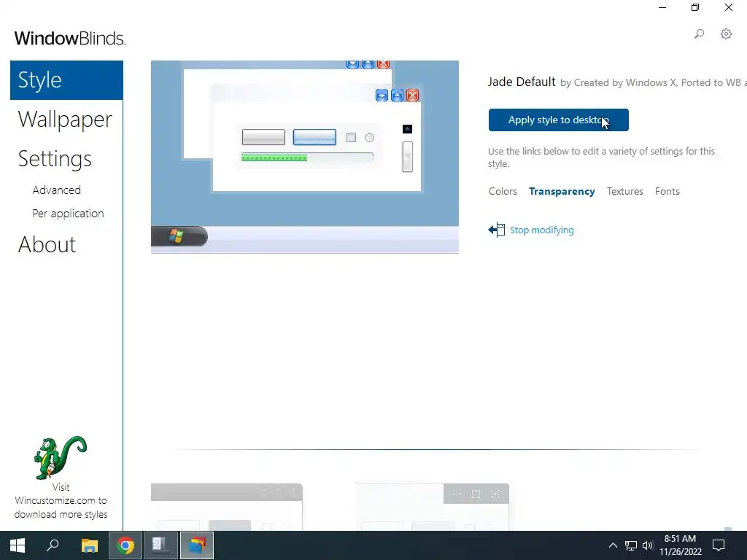Click the Stop modifying link
The width and height of the screenshot is (747, 560).
pos(542,230)
